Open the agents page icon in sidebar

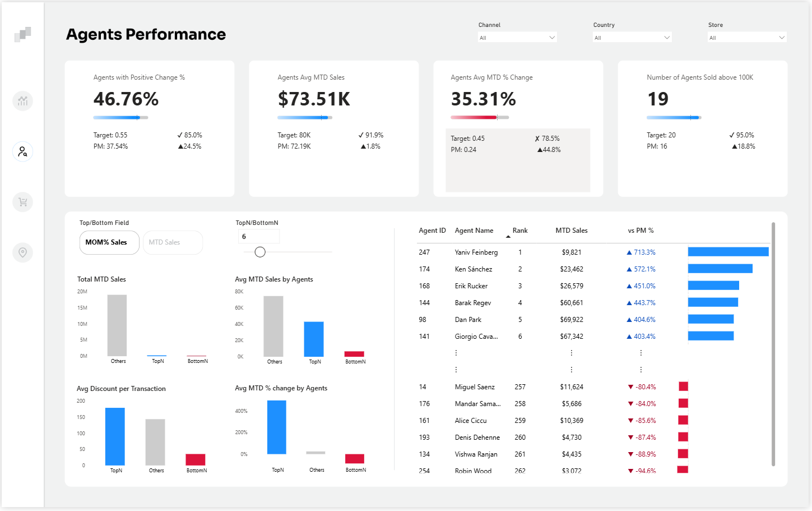pyautogui.click(x=22, y=151)
